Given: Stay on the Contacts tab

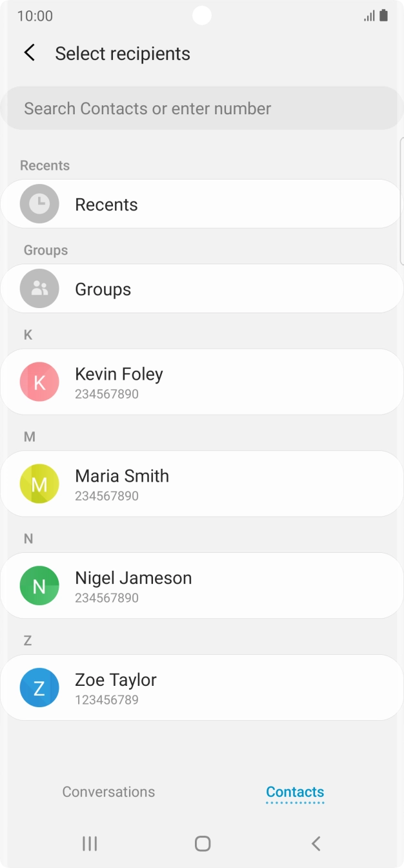Looking at the screenshot, I should [295, 792].
